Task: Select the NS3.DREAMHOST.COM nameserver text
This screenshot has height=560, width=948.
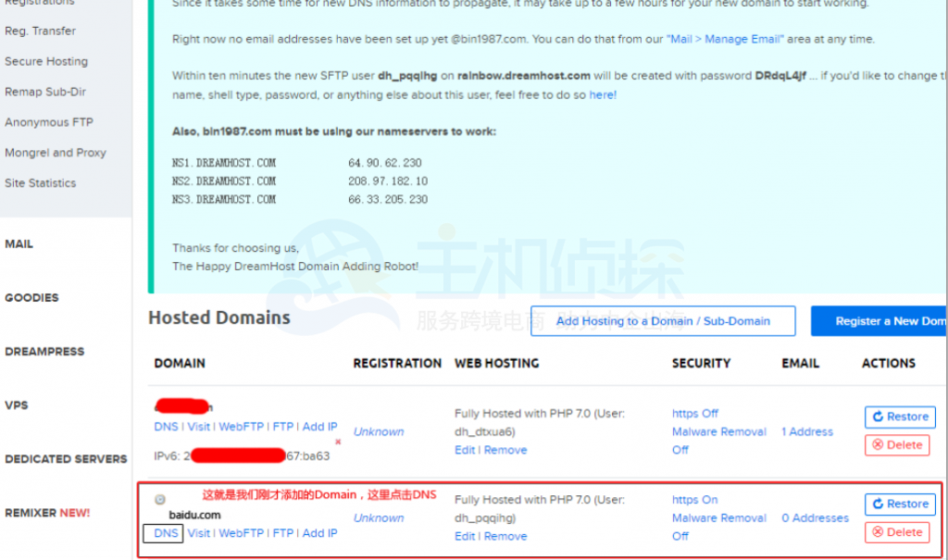Action: coord(224,199)
